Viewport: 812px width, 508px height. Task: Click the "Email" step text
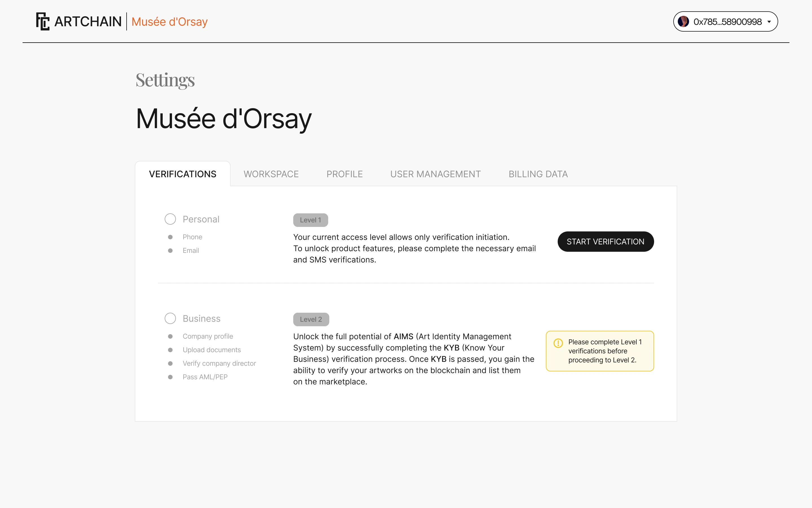(191, 250)
